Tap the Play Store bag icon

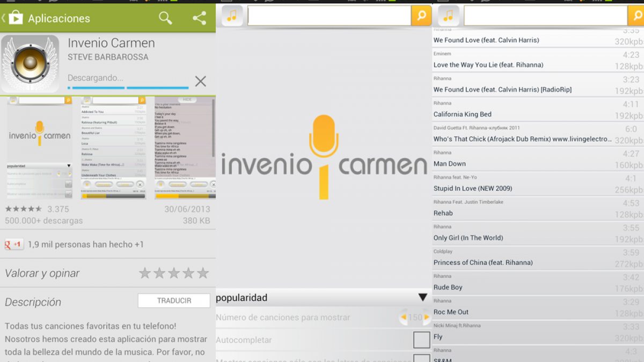coord(15,18)
